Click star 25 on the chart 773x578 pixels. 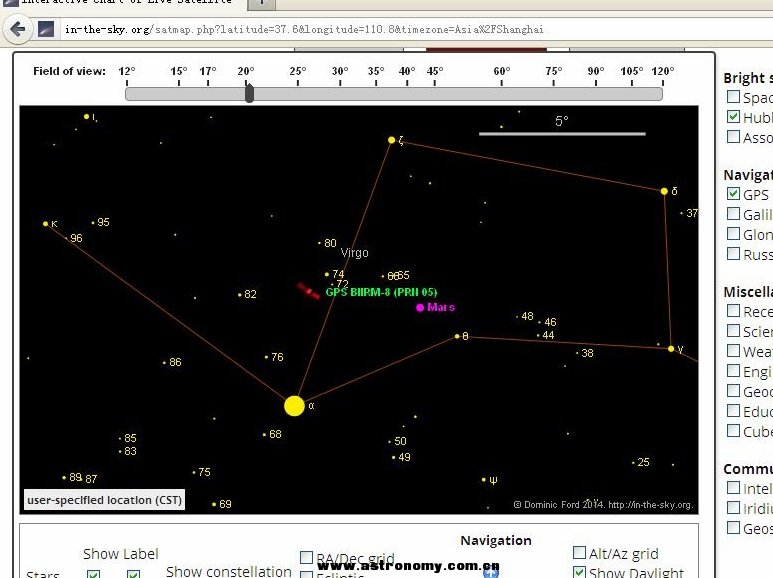click(633, 463)
